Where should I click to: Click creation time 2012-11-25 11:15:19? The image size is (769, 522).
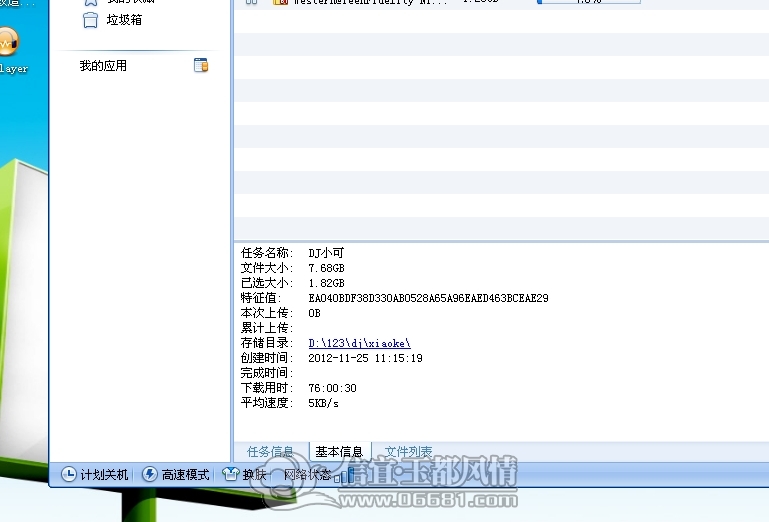click(x=365, y=358)
